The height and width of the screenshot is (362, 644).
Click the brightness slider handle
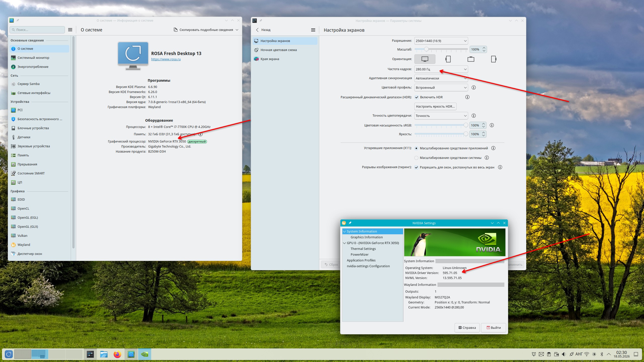point(466,134)
